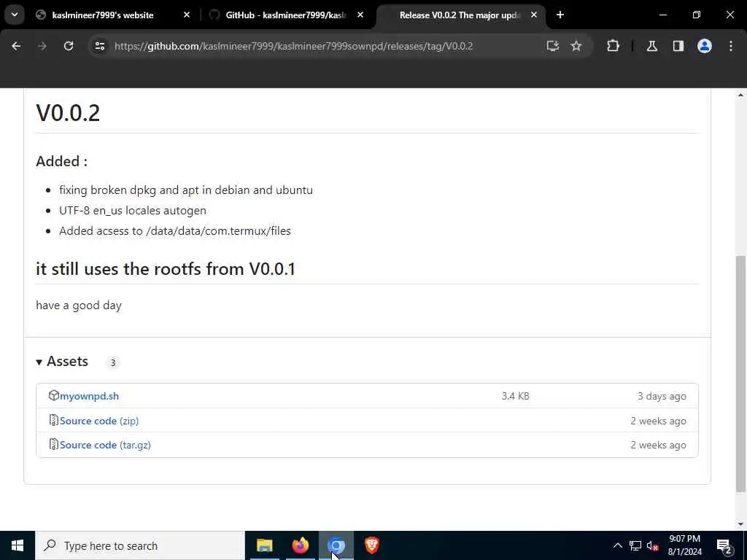This screenshot has height=560, width=747.
Task: Reload the current GitHub page
Action: [69, 46]
